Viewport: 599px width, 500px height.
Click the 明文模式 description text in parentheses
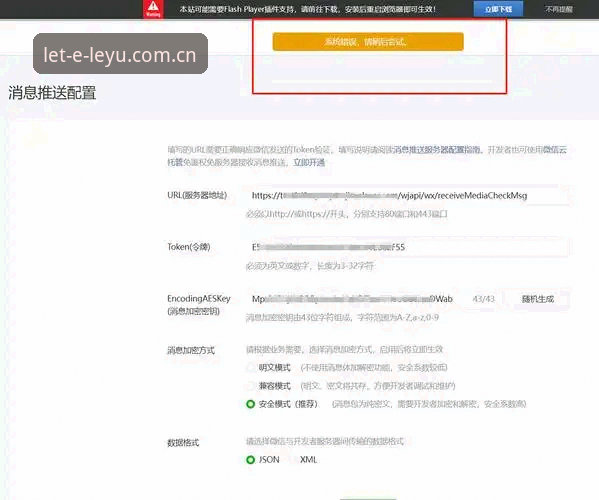point(374,367)
